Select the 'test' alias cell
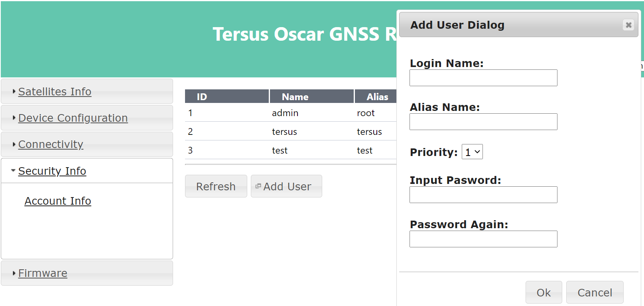This screenshot has height=306, width=644. 364,150
